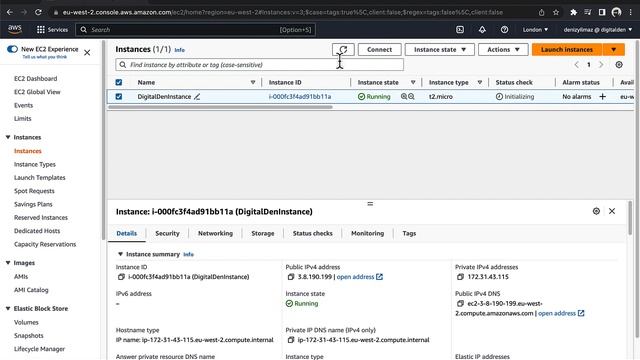Reload the browser page
This screenshot has height=360, width=640.
(38, 12)
